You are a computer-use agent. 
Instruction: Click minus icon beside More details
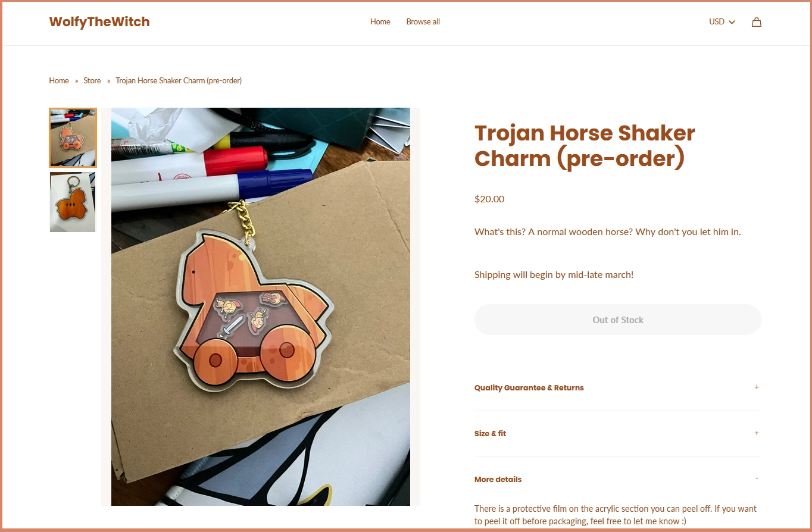(757, 478)
